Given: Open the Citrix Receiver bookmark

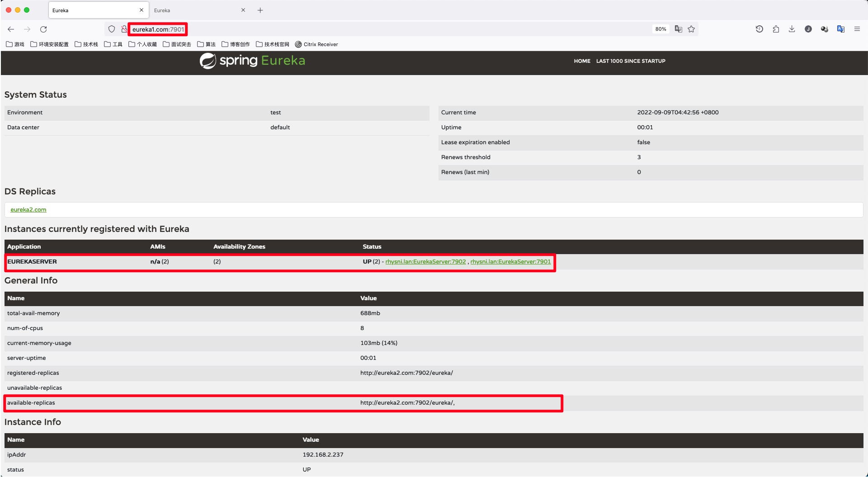Looking at the screenshot, I should tap(316, 44).
